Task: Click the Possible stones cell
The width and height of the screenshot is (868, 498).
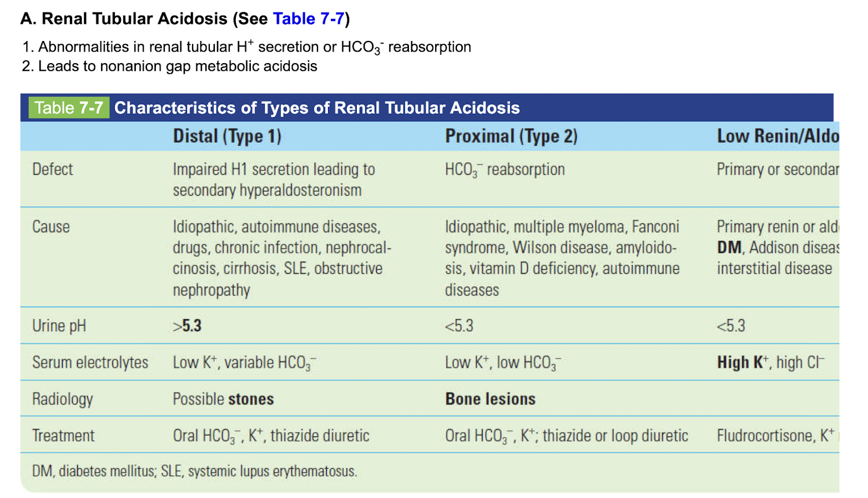Action: point(223,399)
